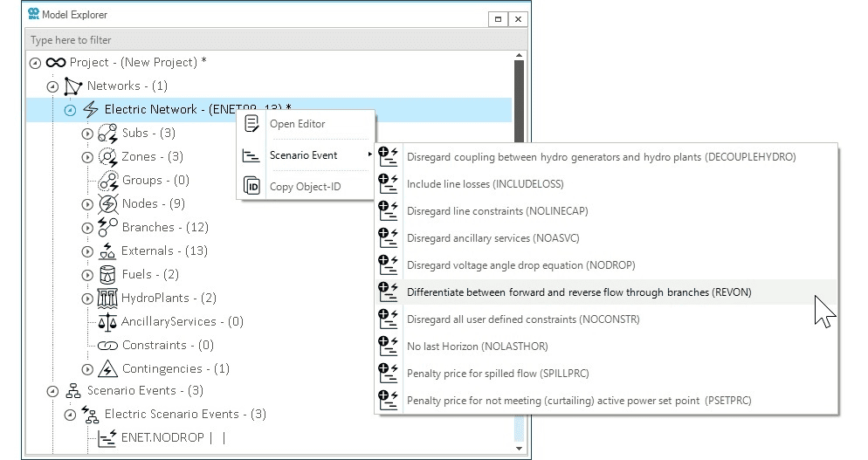Collapse the Electric Network node
The height and width of the screenshot is (460, 868).
(x=70, y=110)
